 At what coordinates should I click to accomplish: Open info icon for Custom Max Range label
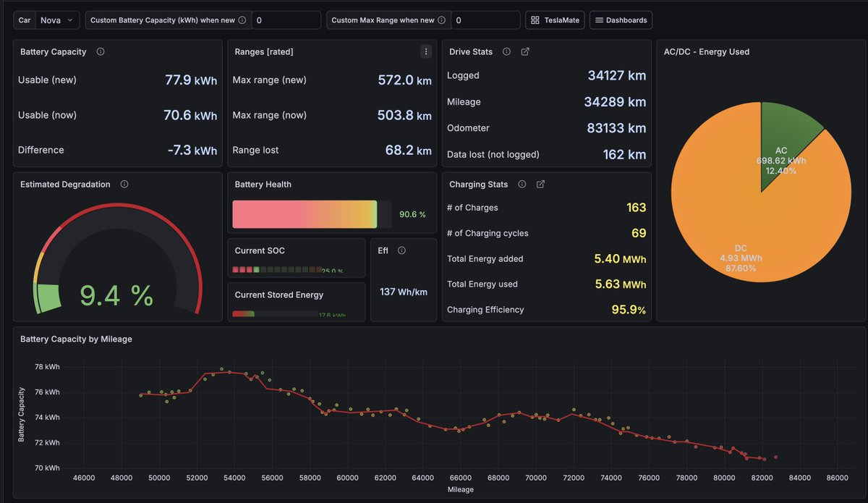(x=441, y=20)
